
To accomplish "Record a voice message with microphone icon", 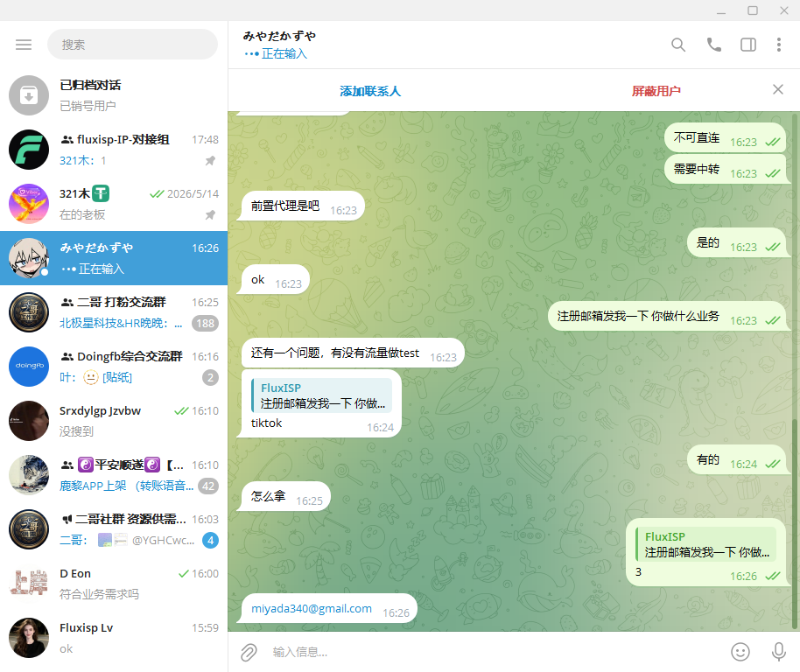I will click(779, 652).
